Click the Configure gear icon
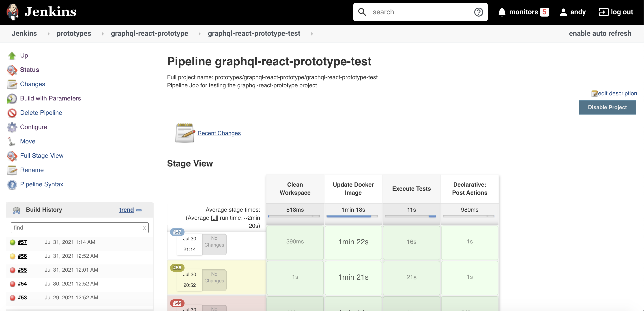The width and height of the screenshot is (644, 311). 12,127
